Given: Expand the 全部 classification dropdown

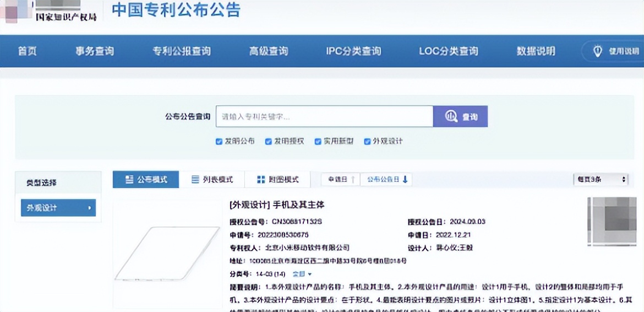Looking at the screenshot, I should 302,274.
